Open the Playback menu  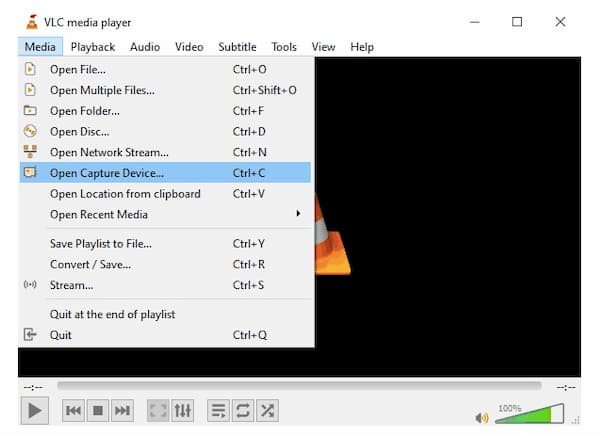point(93,47)
